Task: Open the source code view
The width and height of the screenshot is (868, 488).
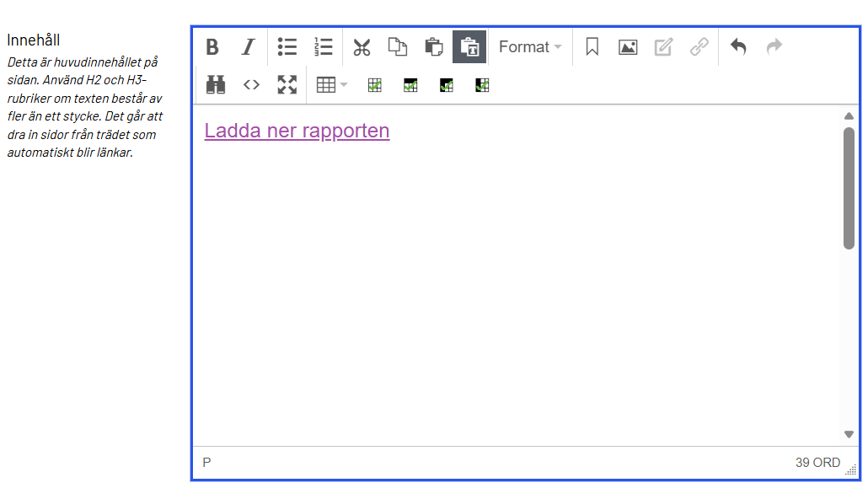Action: 251,84
